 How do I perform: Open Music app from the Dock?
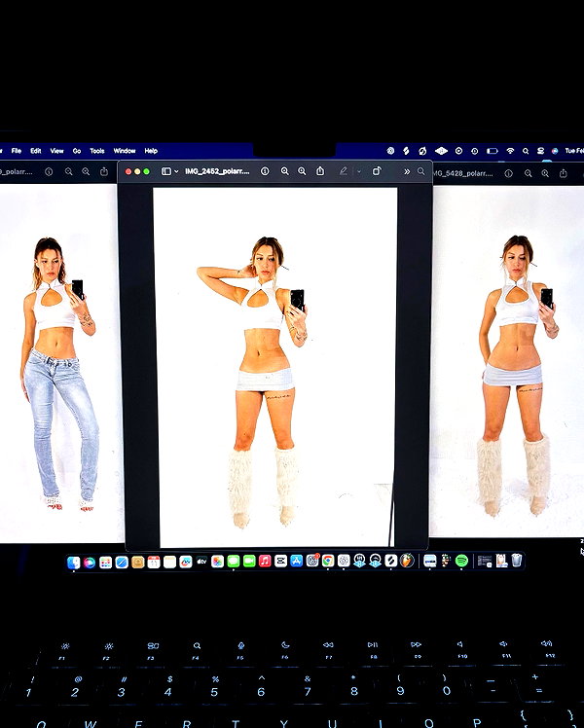pos(265,561)
